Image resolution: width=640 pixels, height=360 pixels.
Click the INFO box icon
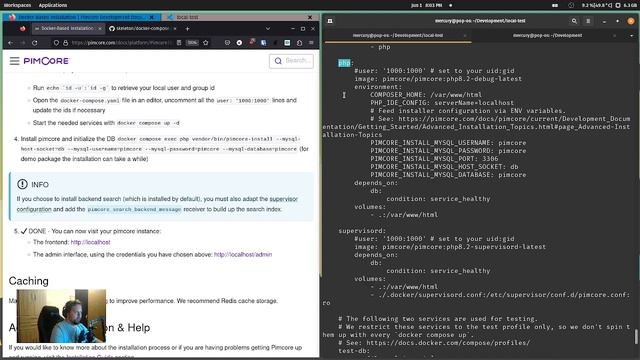(x=22, y=184)
